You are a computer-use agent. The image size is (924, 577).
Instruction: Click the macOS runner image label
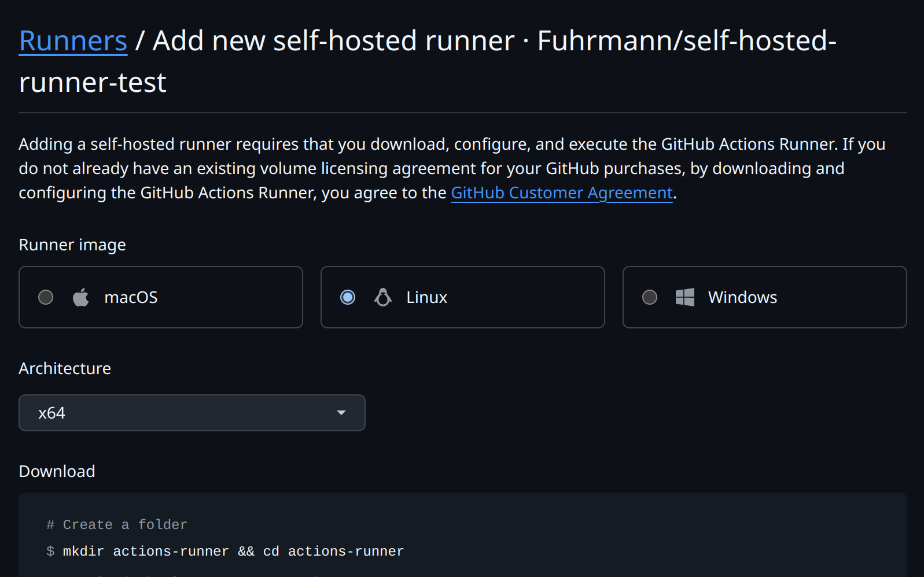click(131, 297)
